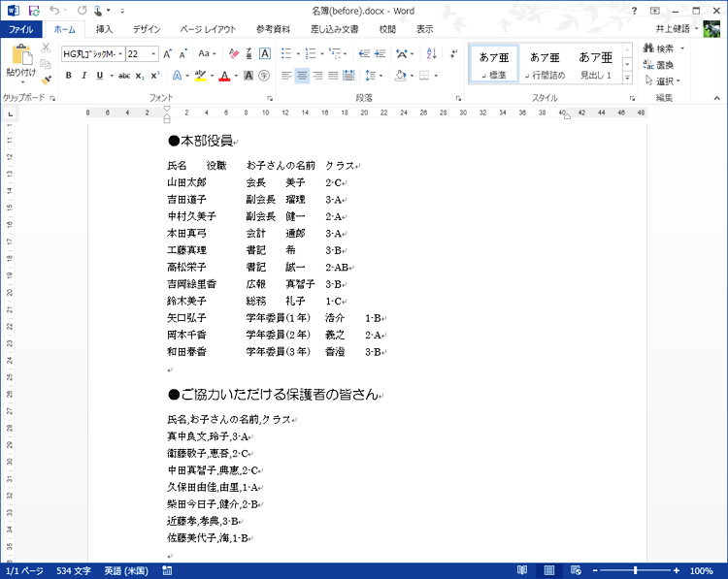Screen dimensions: 728x579
Task: Collapse the ribbon
Action: click(x=717, y=98)
